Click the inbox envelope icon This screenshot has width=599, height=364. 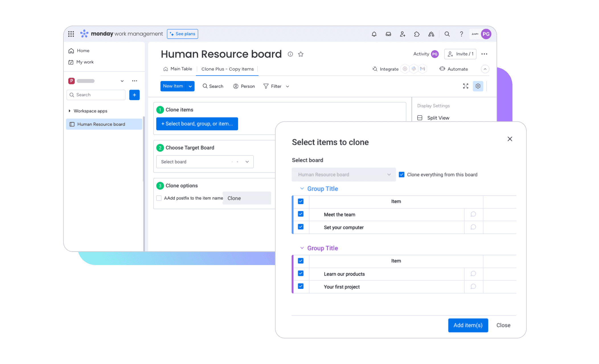(x=389, y=34)
